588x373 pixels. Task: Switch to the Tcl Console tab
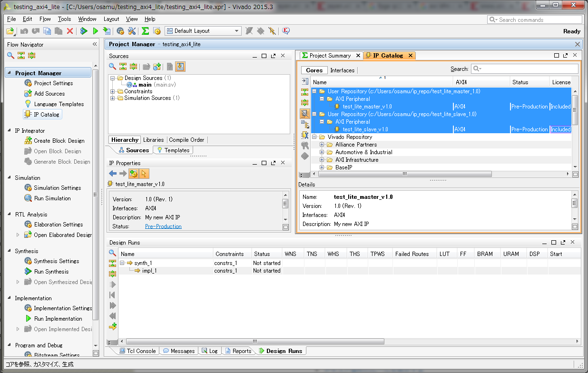[x=137, y=351]
